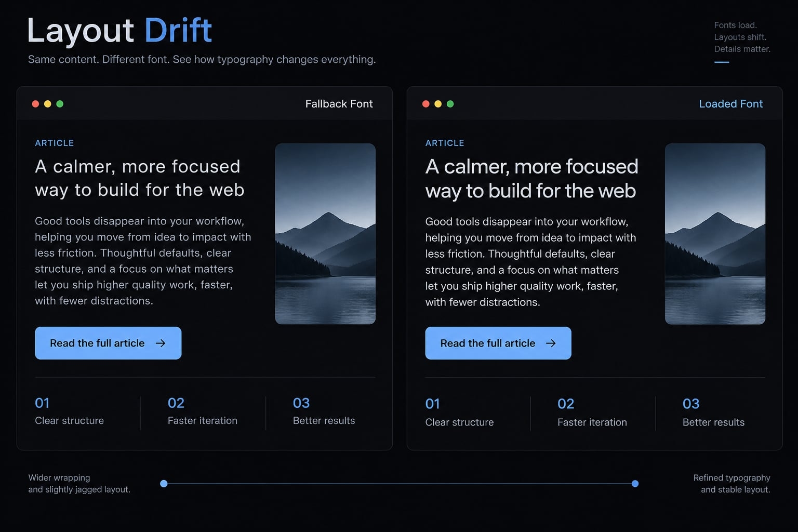
Task: Click the left endpoint of the comparison slider
Action: 164,484
